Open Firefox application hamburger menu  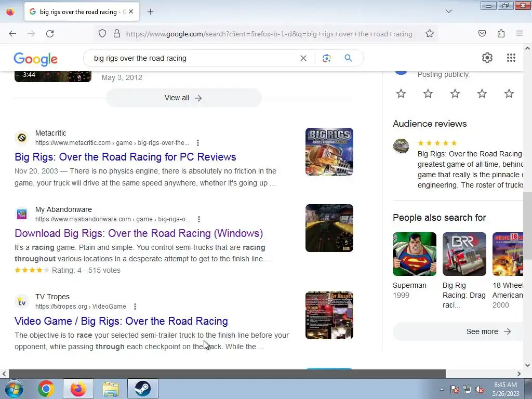[520, 34]
